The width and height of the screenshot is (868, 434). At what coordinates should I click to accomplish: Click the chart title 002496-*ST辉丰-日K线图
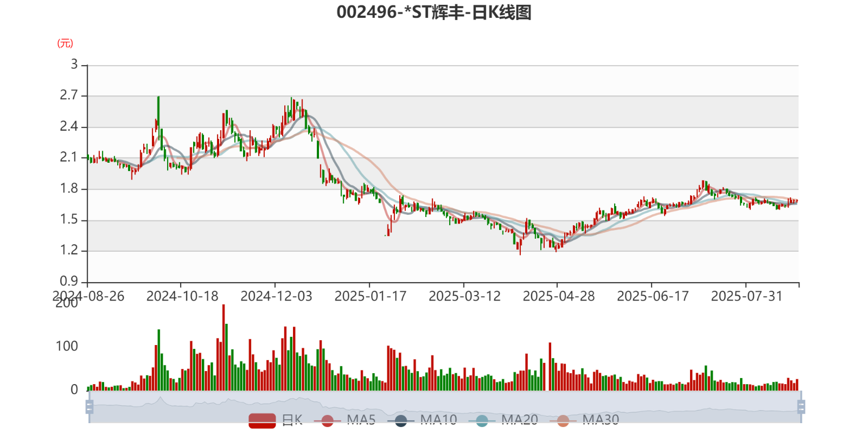point(434,12)
